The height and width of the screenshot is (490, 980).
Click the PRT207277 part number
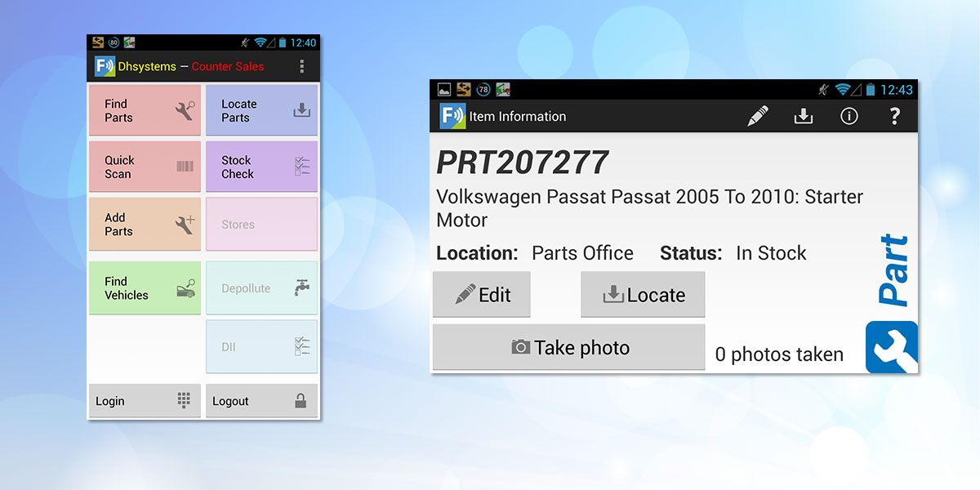[x=523, y=163]
